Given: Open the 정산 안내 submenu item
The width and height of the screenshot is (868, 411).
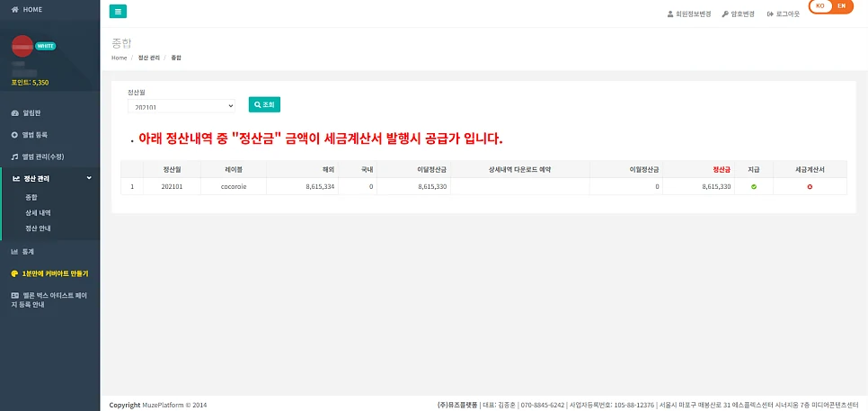Looking at the screenshot, I should 38,228.
